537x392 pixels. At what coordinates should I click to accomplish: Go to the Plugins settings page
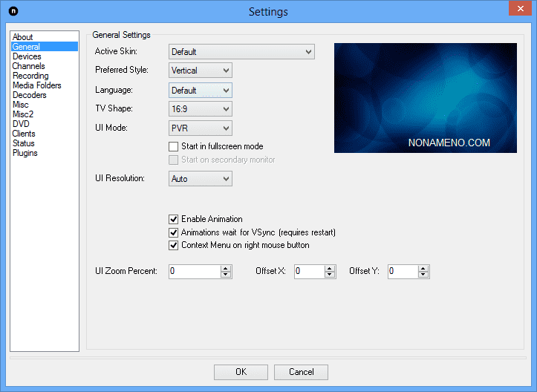pos(25,153)
